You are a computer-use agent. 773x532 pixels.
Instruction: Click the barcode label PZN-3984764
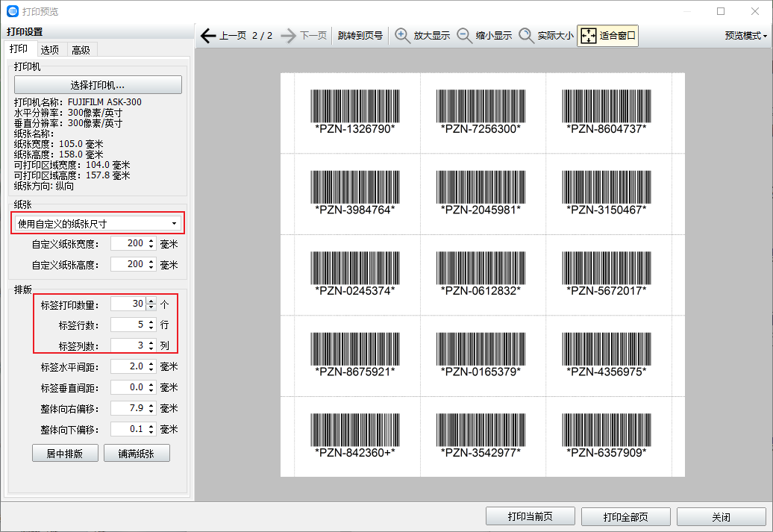355,193
